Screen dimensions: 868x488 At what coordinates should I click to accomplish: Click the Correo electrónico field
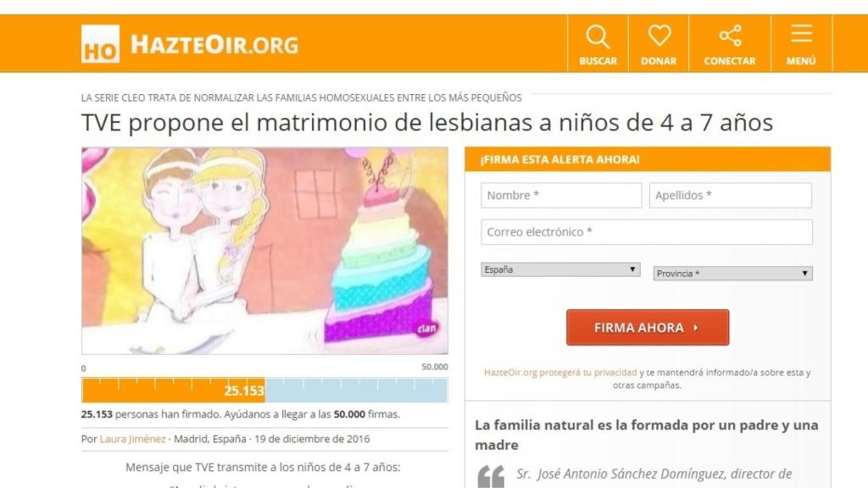pos(647,232)
